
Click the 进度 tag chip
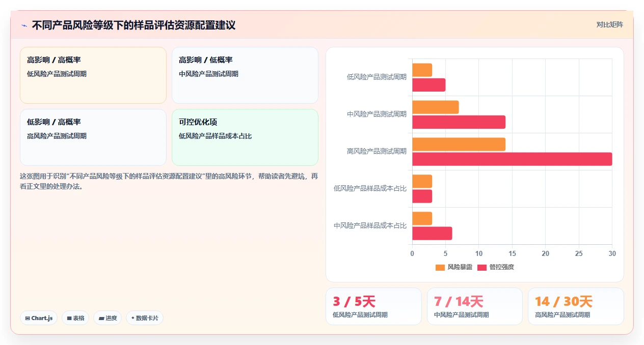[108, 318]
